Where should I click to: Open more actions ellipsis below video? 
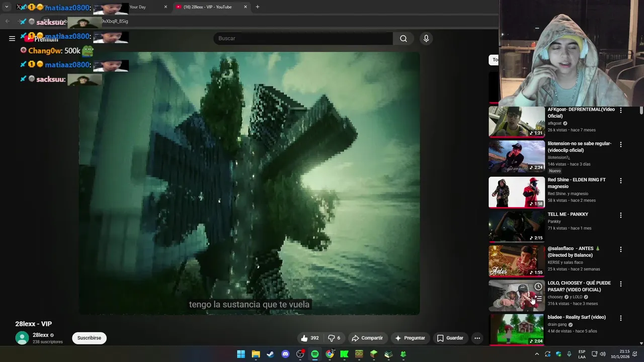(477, 338)
